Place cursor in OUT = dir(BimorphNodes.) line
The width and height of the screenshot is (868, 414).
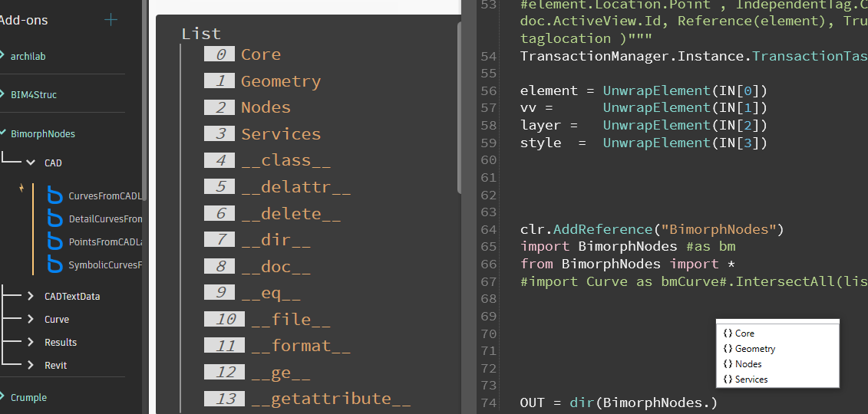click(x=619, y=402)
